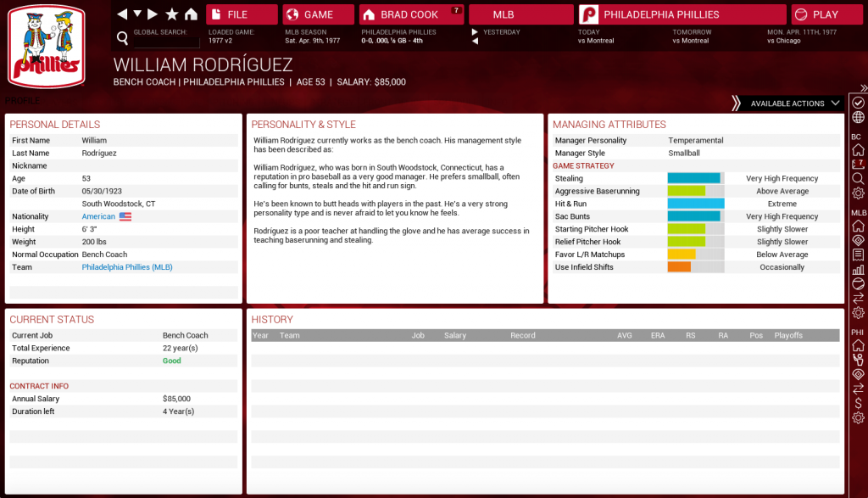This screenshot has width=868, height=498.
Task: Click the BC magnifier icon in sidebar
Action: click(858, 178)
